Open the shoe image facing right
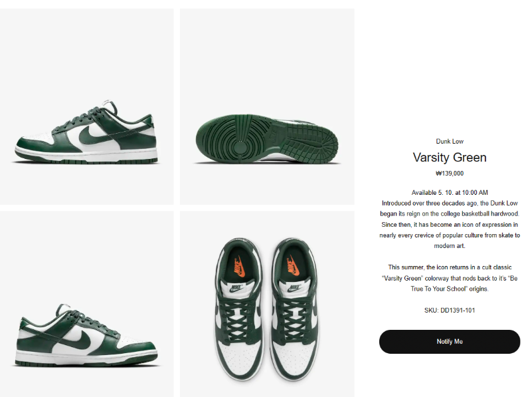Screen dimensions: 532x397 click(x=86, y=304)
